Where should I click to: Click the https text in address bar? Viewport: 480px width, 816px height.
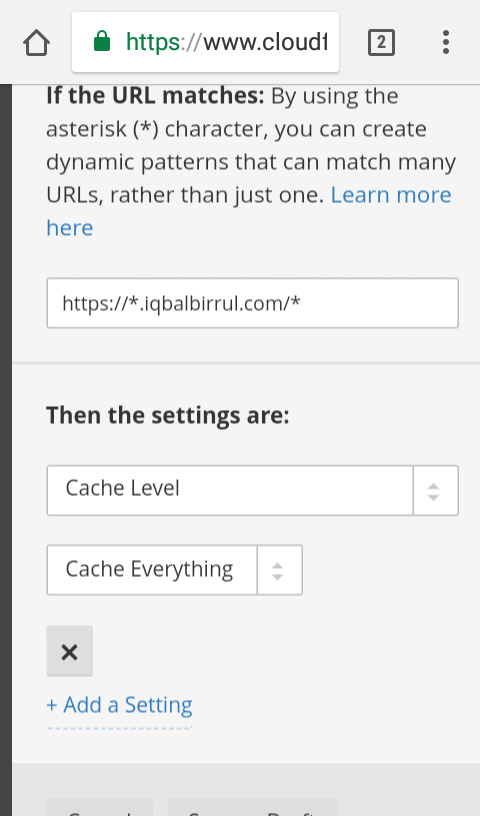click(153, 42)
